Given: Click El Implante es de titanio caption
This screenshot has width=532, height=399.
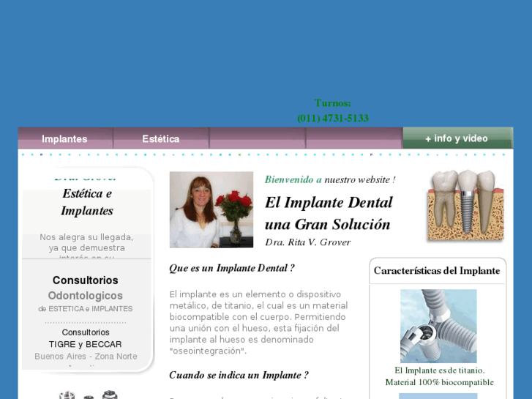Looking at the screenshot, I should (x=439, y=370).
